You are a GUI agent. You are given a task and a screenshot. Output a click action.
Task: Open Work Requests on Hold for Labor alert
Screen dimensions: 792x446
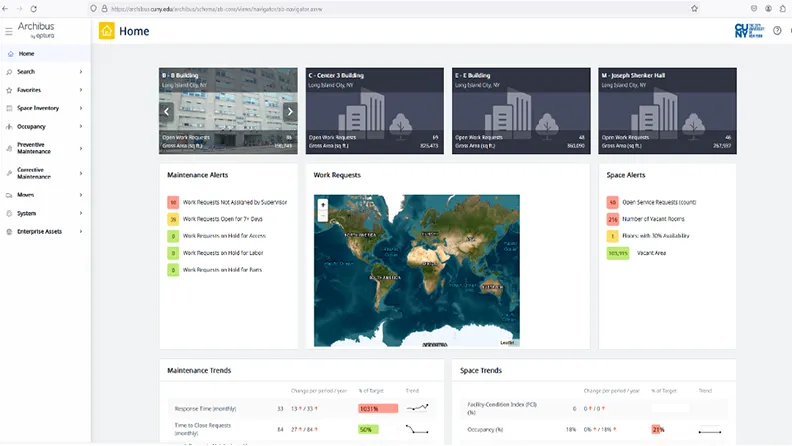[216, 253]
